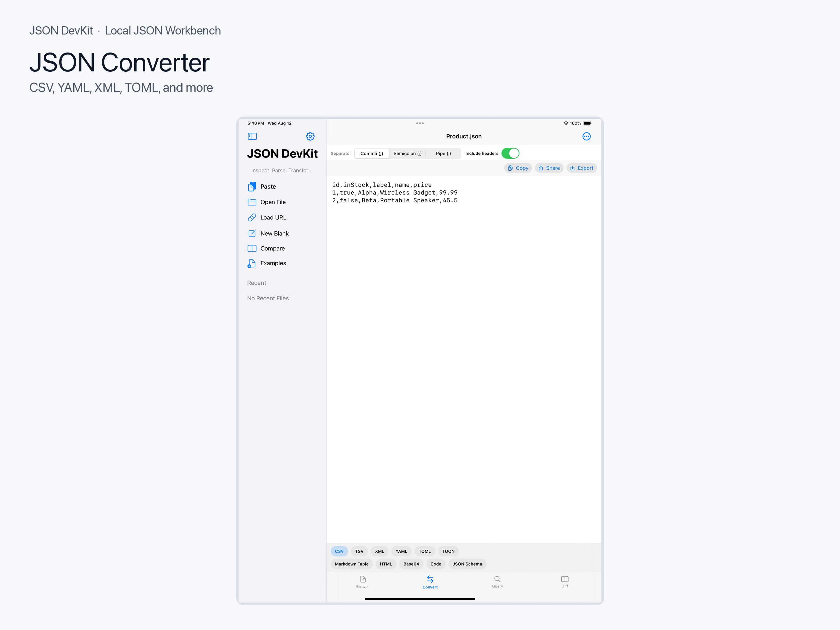Open settings via the gear icon
840x630 pixels.
point(310,136)
